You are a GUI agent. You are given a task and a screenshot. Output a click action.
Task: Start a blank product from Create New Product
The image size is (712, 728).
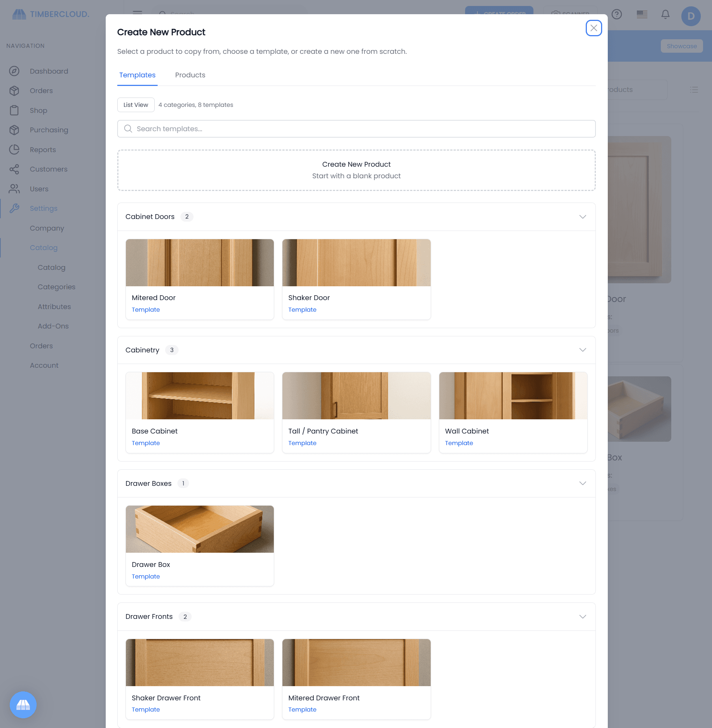pyautogui.click(x=356, y=170)
